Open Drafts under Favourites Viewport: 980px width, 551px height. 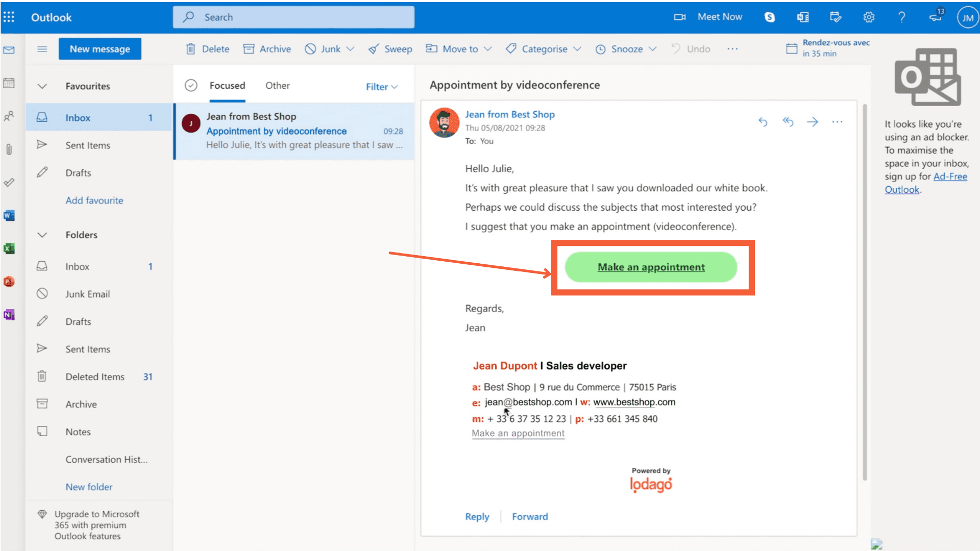[99, 173]
